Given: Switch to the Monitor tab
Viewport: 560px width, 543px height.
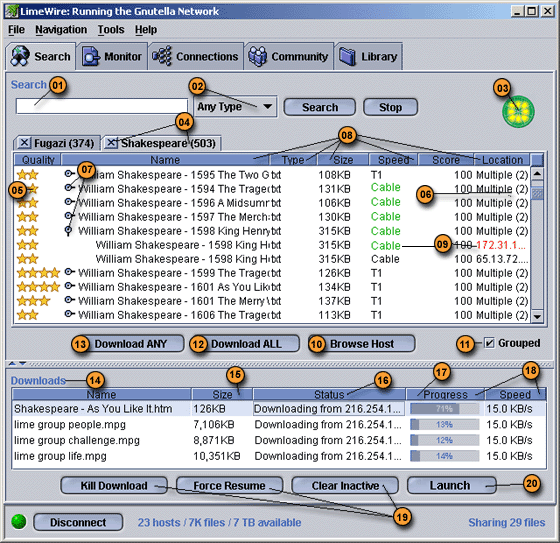Looking at the screenshot, I should tap(112, 56).
